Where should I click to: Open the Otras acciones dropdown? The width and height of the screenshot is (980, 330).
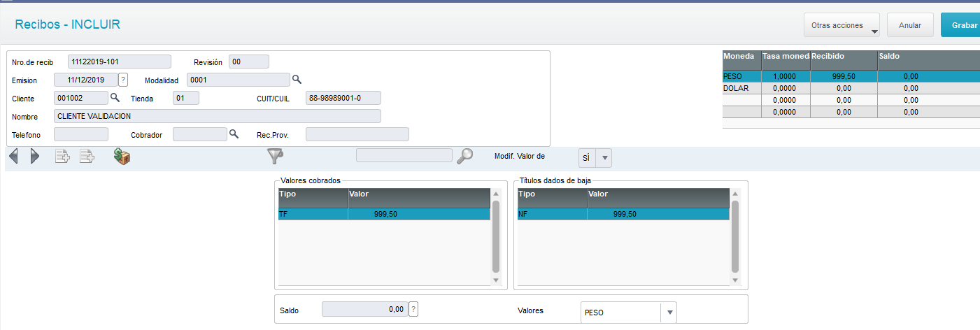point(842,25)
